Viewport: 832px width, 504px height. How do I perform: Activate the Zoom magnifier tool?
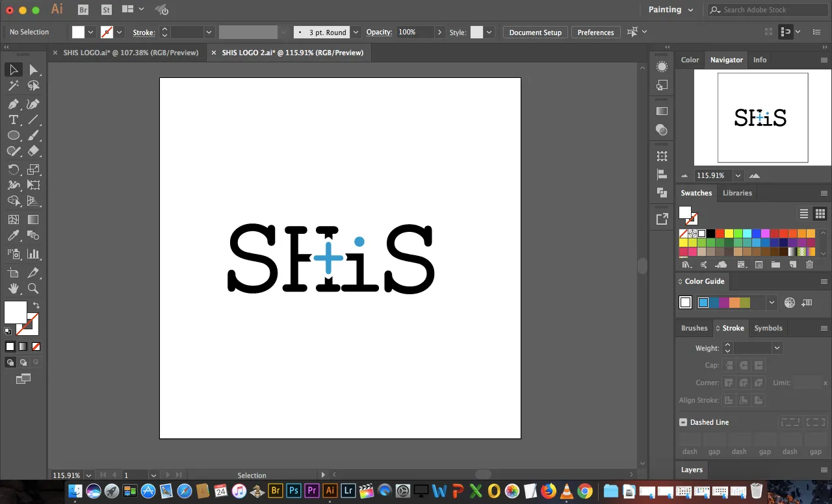coord(34,288)
